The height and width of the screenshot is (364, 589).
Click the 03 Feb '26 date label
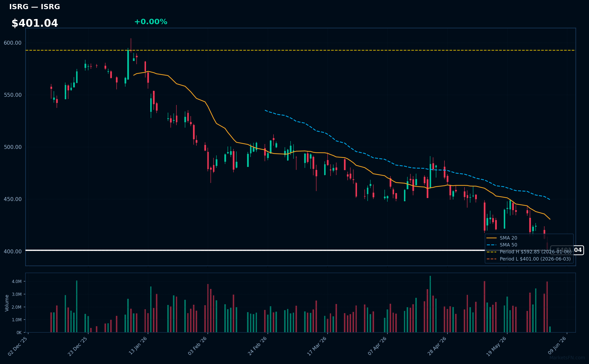click(197, 346)
